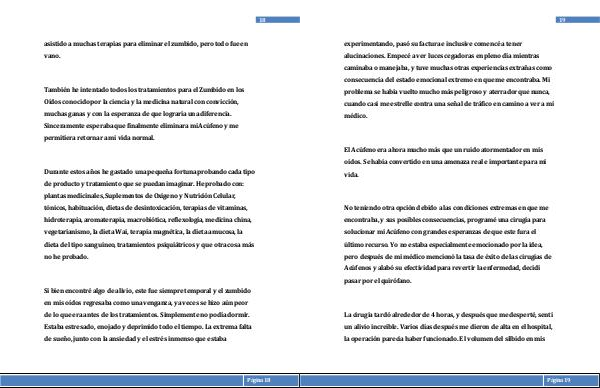Click the line 'no he probado.'
Viewport: 600px width, 388px height.
coord(66,257)
